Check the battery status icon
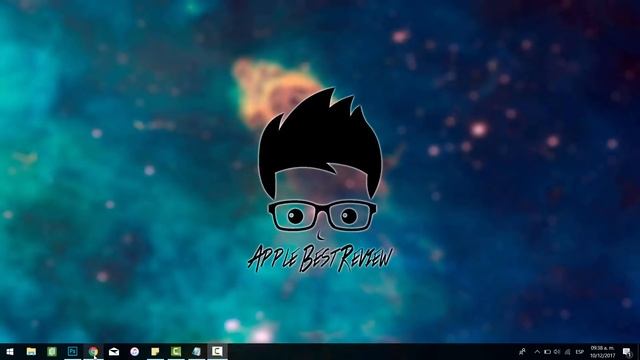Screen dimensions: 640x360 pos(547,351)
